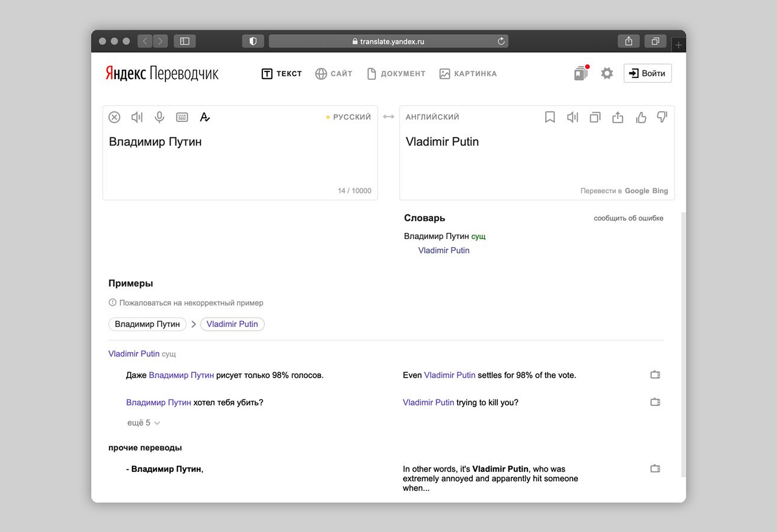Open Safari privacy shield report
The height and width of the screenshot is (532, 777).
pos(253,41)
